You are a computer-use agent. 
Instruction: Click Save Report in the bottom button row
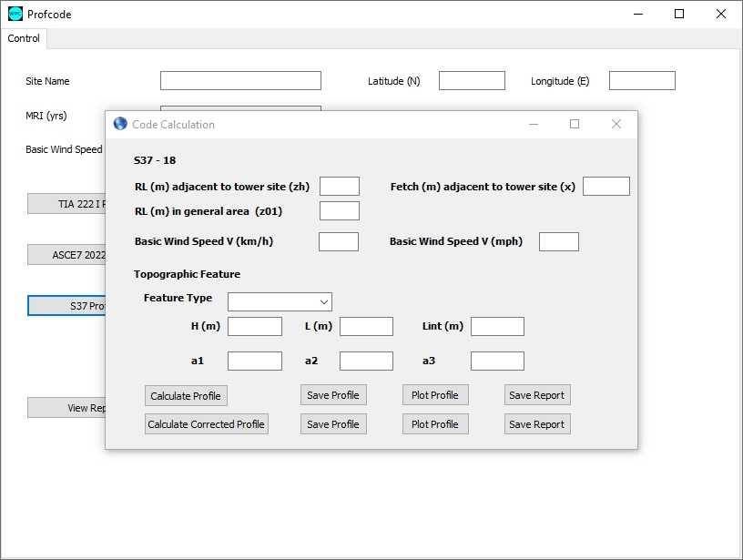[x=536, y=424]
